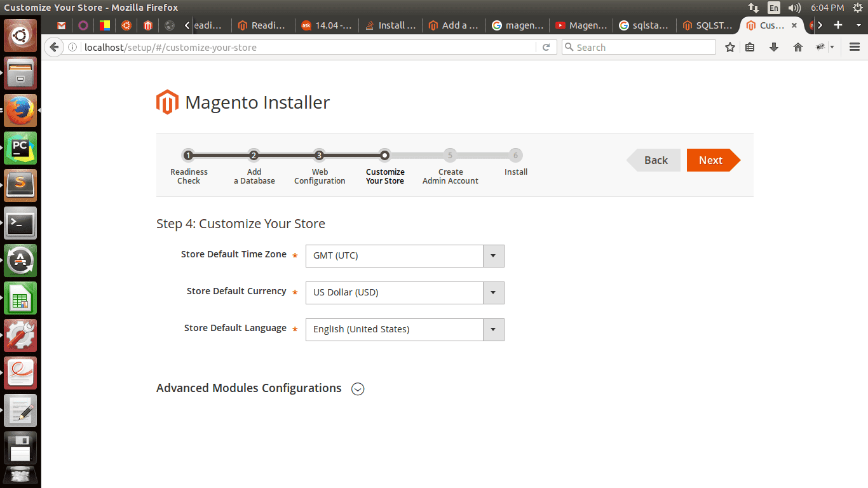Open the new tab plus button
Viewport: 868px width, 488px height.
point(838,25)
